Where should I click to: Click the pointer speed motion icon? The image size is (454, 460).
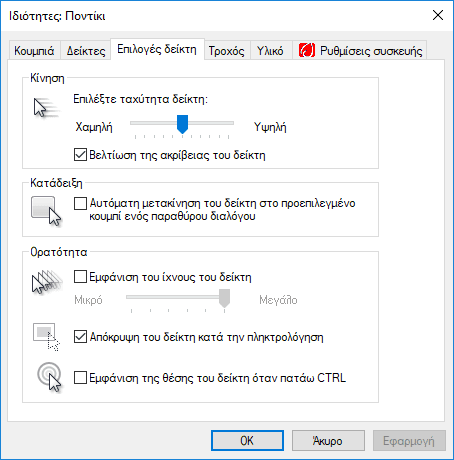46,108
